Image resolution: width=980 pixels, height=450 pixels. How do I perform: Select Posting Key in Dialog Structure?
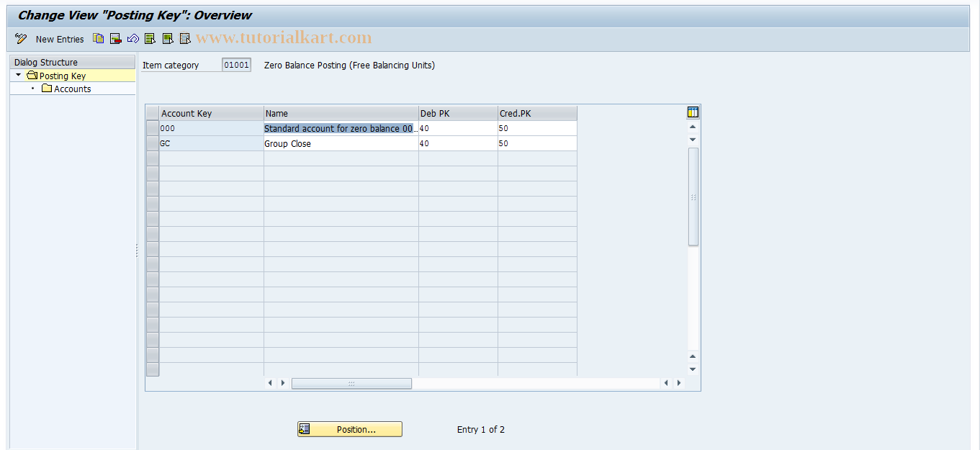tap(63, 76)
